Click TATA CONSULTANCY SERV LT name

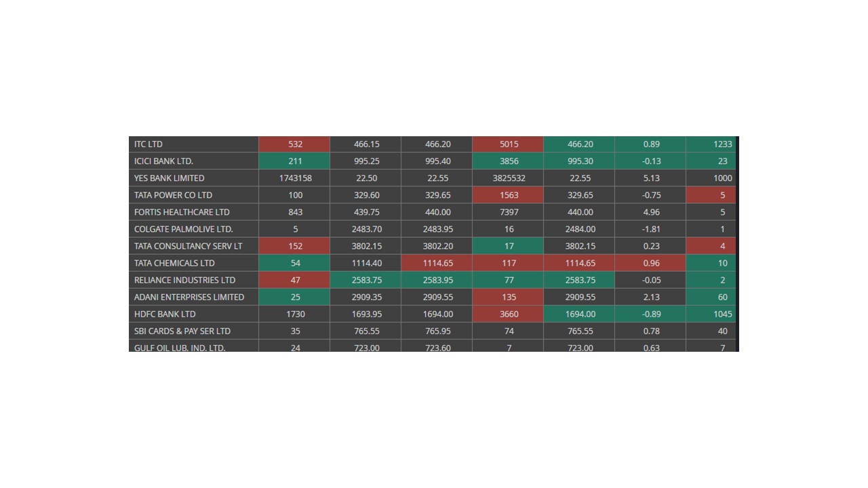pos(189,246)
